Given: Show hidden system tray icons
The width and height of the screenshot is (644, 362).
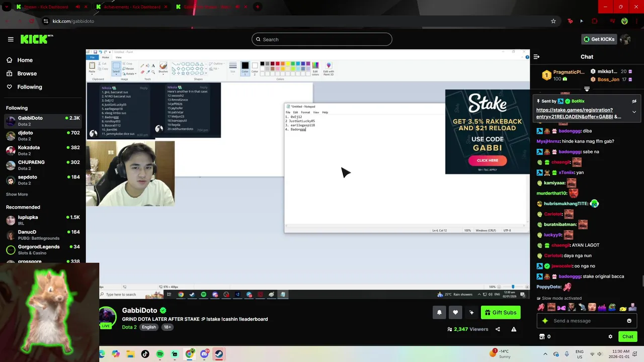Looking at the screenshot, I should click(545, 354).
